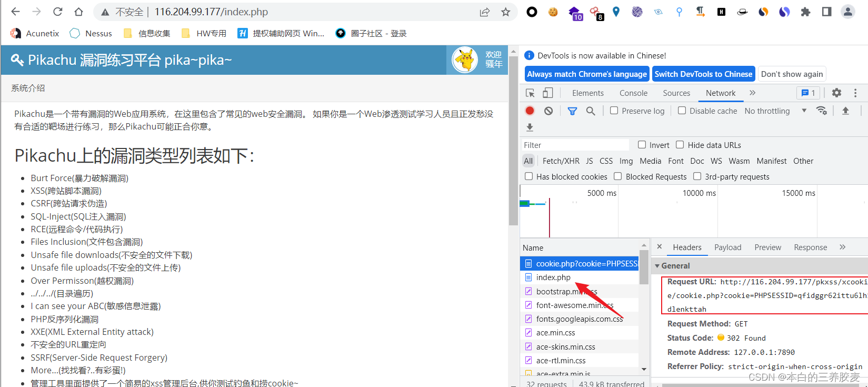Show more request detail tabs

842,247
